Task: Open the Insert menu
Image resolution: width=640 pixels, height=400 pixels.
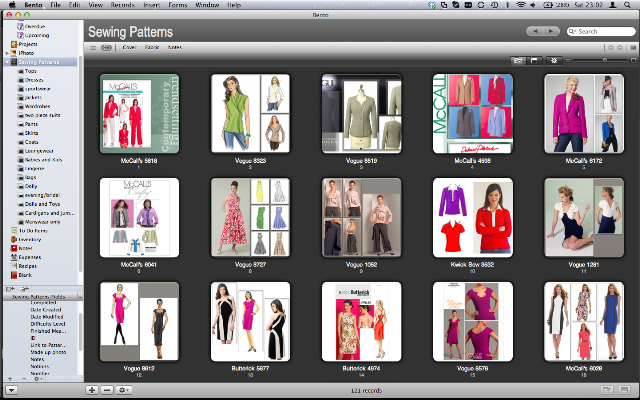Action: (151, 5)
